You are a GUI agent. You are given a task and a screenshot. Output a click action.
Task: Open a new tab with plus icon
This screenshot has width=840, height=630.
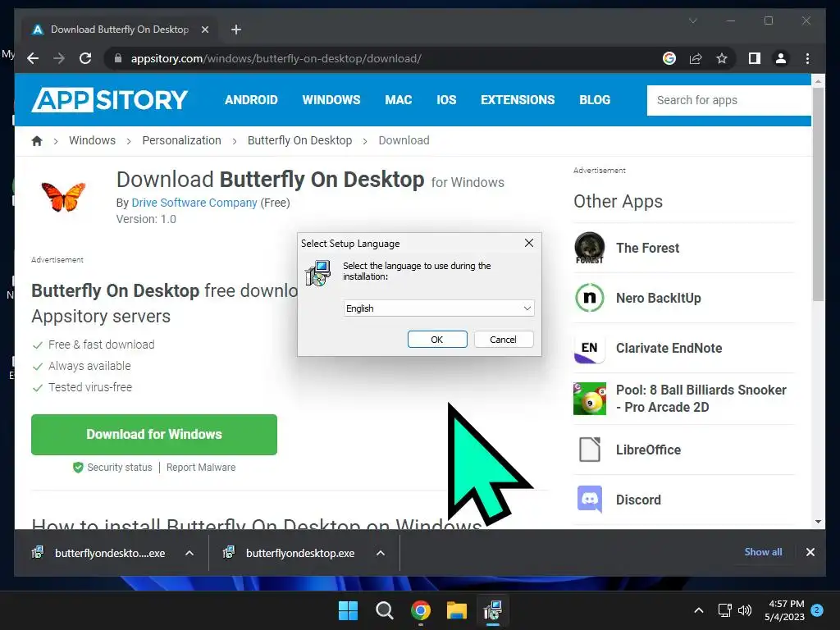click(x=236, y=30)
